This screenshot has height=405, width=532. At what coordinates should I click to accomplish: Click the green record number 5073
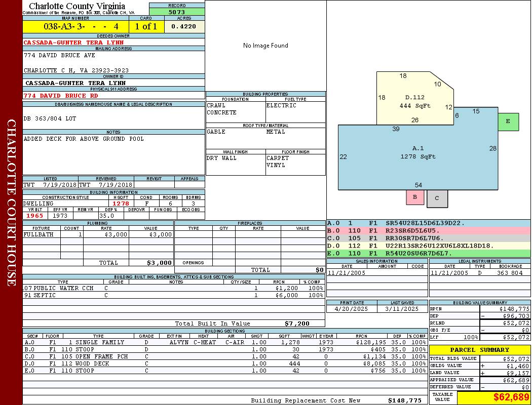(x=177, y=12)
